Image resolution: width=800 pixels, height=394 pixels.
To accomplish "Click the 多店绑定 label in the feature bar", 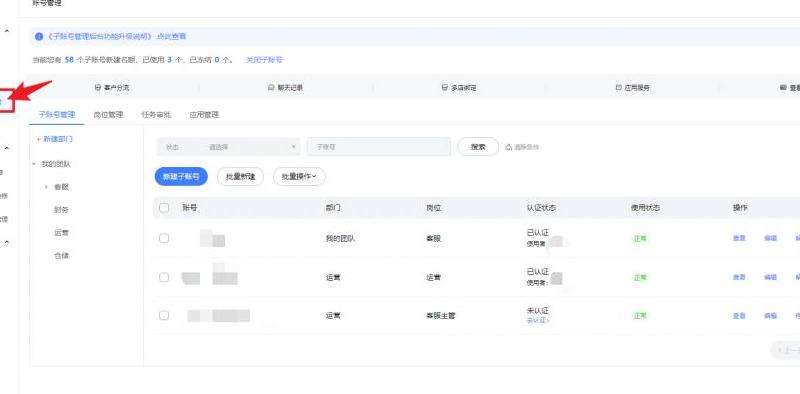I will tap(463, 88).
